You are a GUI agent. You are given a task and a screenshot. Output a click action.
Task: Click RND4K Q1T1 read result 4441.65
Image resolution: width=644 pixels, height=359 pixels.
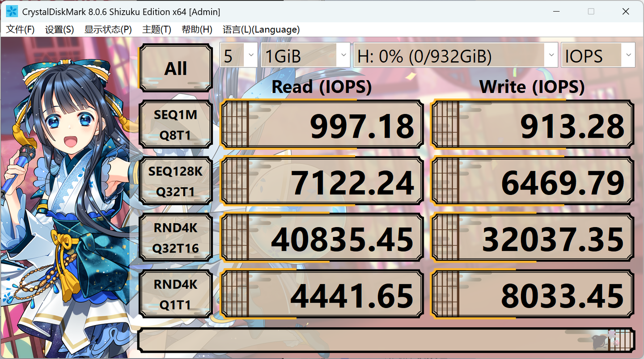click(x=322, y=294)
